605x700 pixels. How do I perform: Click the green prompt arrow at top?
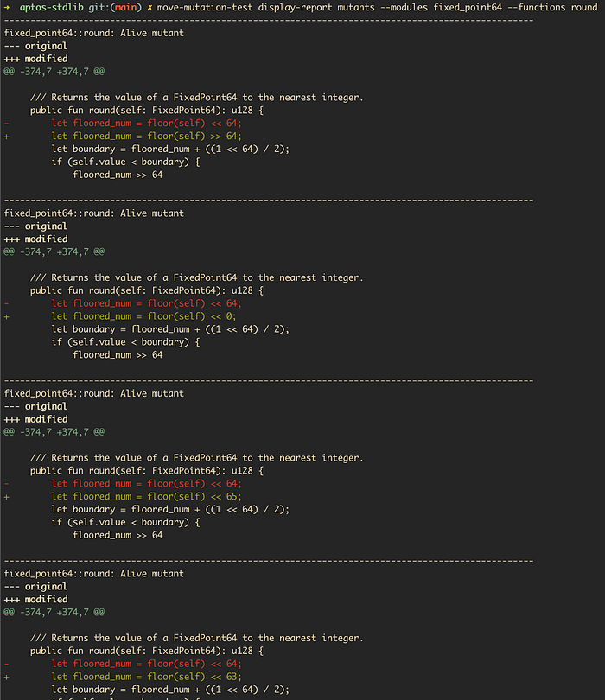pos(8,7)
